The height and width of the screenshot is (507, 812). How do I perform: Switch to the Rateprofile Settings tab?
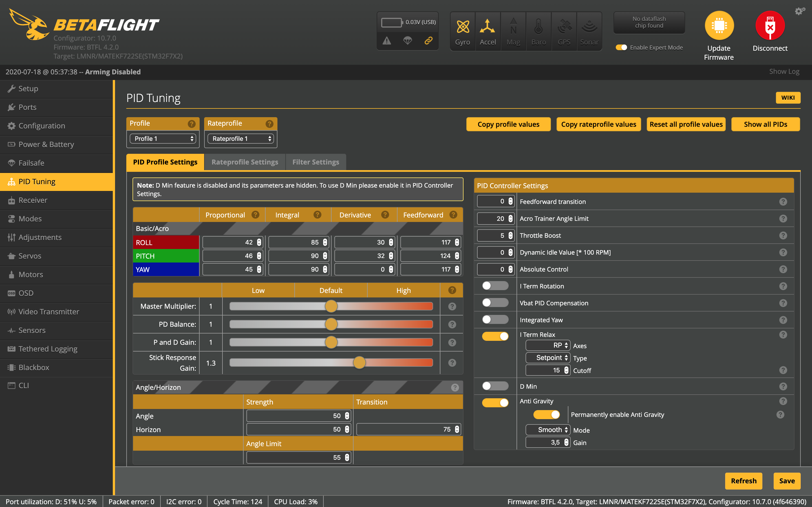[x=245, y=162]
